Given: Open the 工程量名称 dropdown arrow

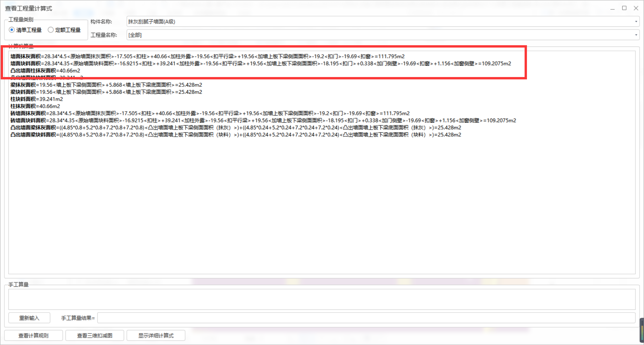Looking at the screenshot, I should coord(636,35).
